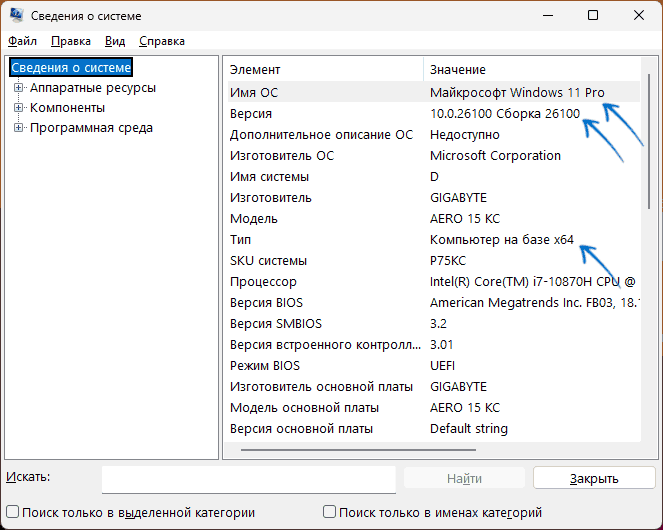Open the Правка menu

[71, 41]
